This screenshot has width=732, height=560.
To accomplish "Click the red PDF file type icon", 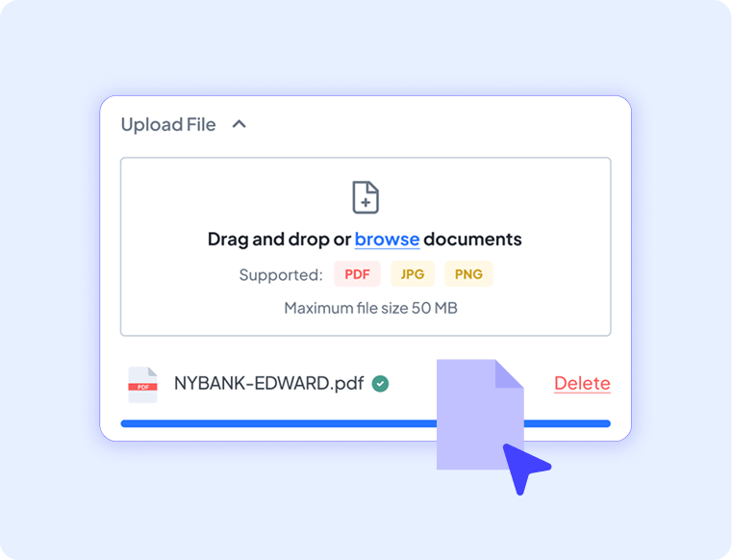I will point(143,385).
